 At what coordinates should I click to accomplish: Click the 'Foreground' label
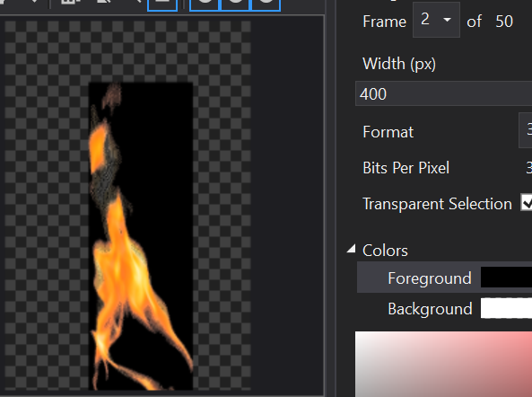[430, 278]
